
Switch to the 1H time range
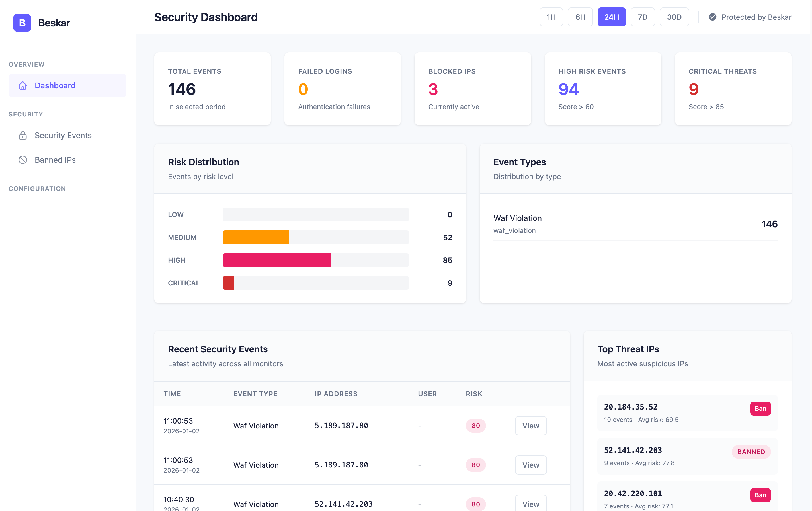point(551,17)
